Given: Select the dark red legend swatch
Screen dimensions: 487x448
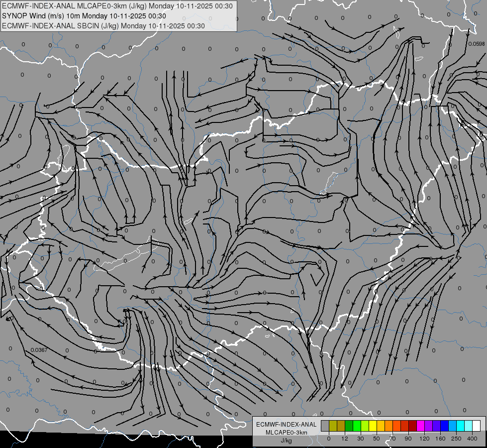Looking at the screenshot, I should 412,426.
